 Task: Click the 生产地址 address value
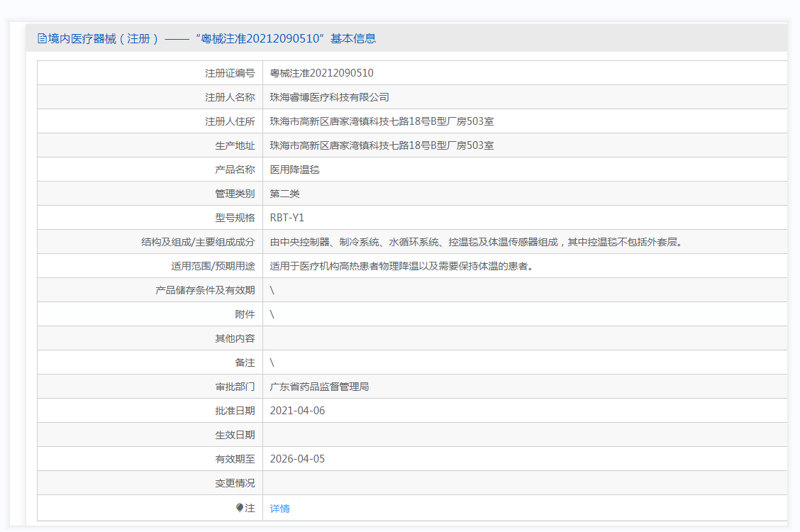pos(382,145)
